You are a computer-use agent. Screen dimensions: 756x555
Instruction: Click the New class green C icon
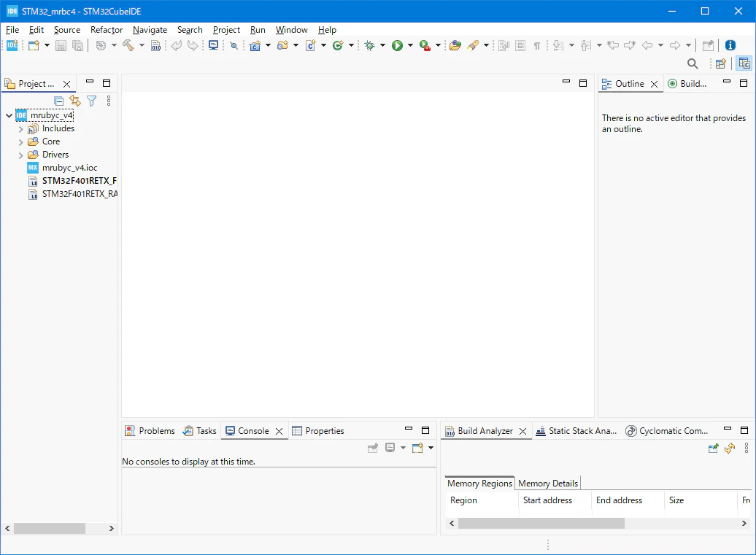(338, 45)
